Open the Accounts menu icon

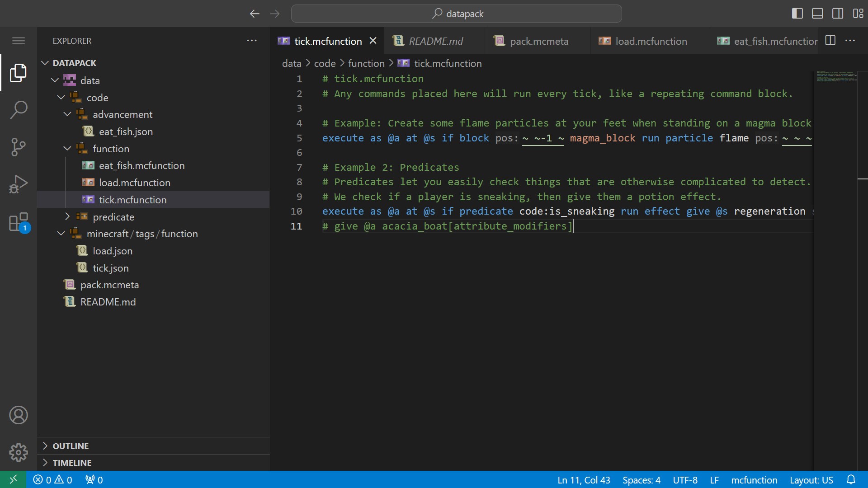[x=19, y=415]
